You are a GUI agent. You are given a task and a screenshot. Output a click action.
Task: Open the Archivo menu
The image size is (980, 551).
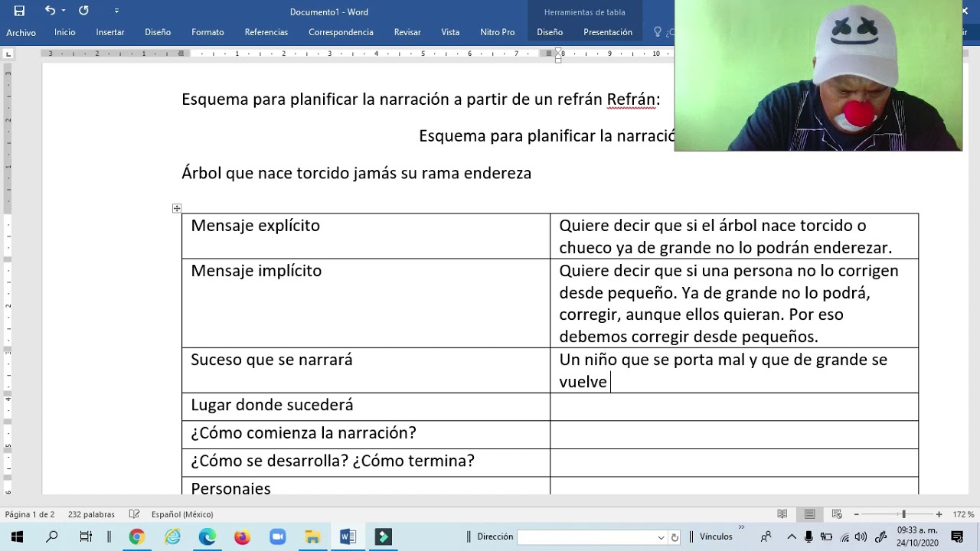click(x=21, y=32)
